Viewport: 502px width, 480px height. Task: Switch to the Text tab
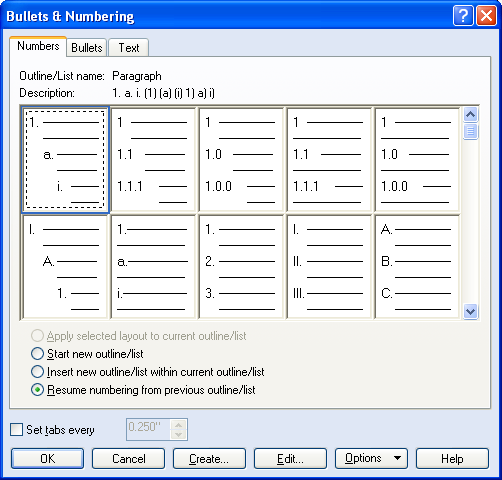tap(129, 48)
